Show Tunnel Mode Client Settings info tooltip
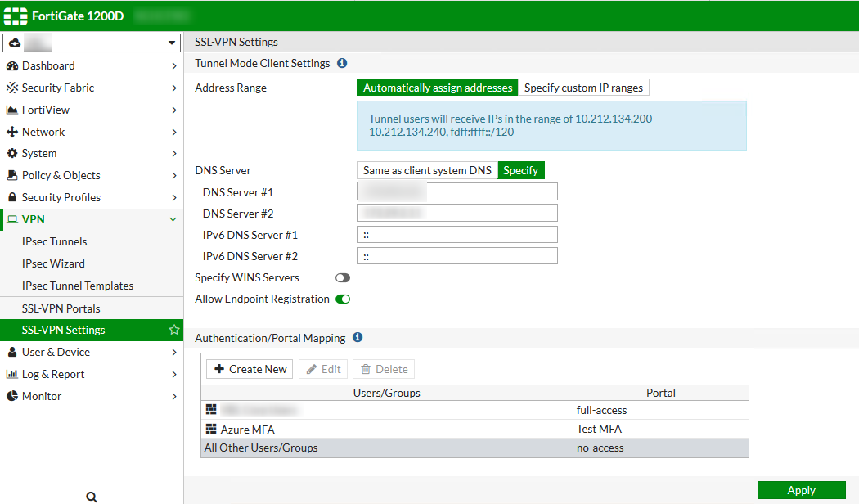 [x=342, y=63]
